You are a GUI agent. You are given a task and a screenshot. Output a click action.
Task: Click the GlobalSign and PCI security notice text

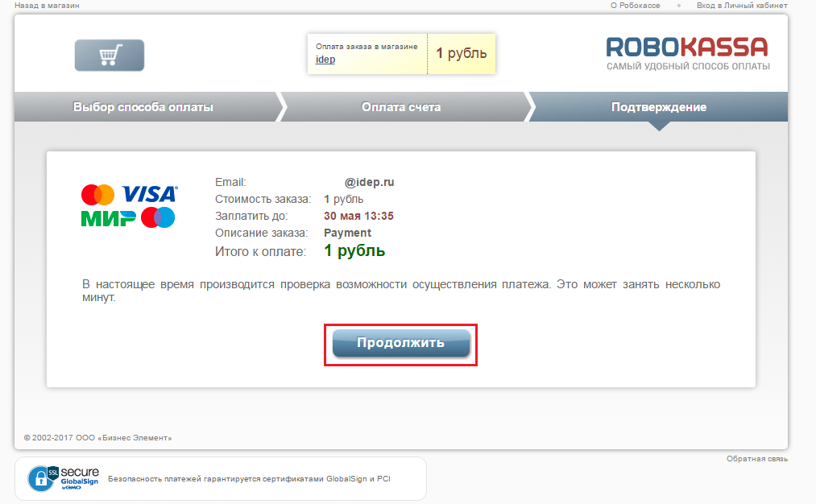click(x=249, y=479)
